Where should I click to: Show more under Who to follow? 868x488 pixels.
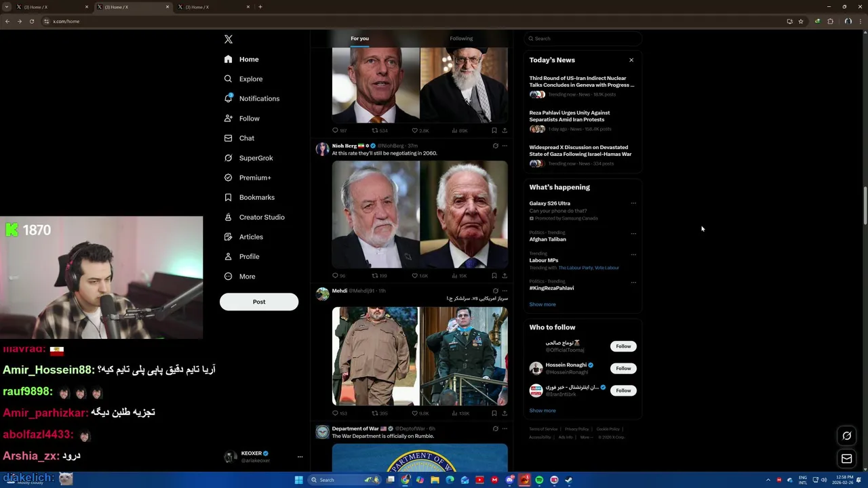tap(542, 411)
